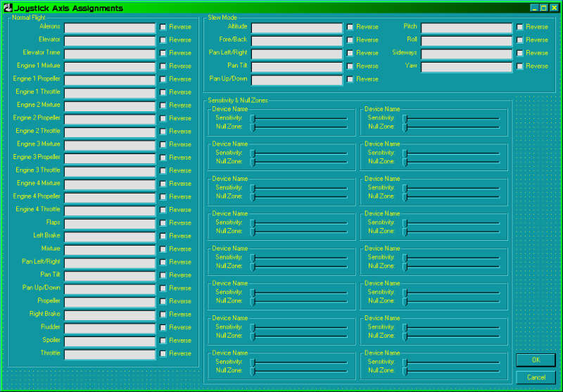
Task: Focus the Roll axis field
Action: point(467,41)
